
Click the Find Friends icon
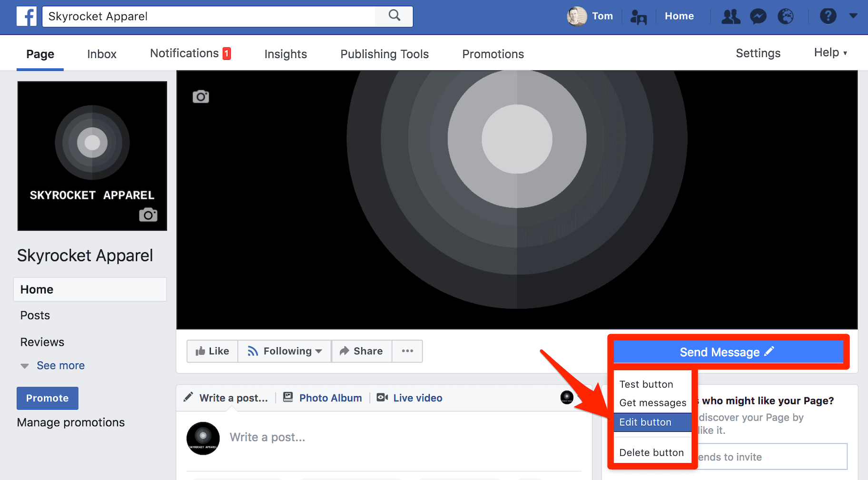click(x=638, y=18)
